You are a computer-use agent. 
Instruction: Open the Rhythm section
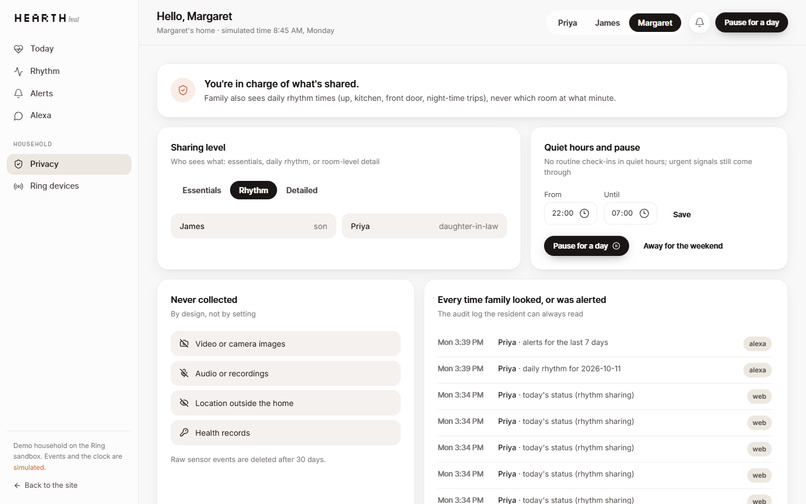coord(69,71)
